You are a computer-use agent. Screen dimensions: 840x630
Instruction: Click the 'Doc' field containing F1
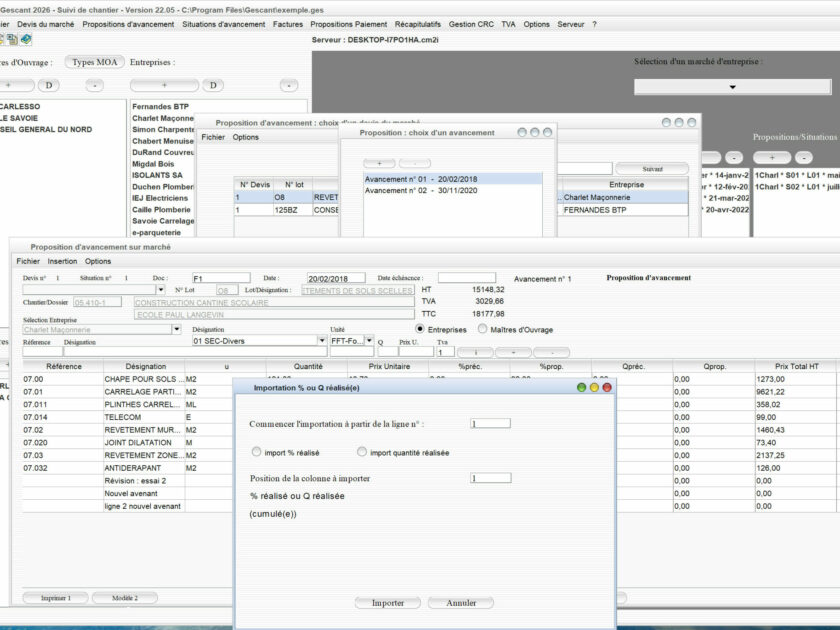tap(221, 278)
